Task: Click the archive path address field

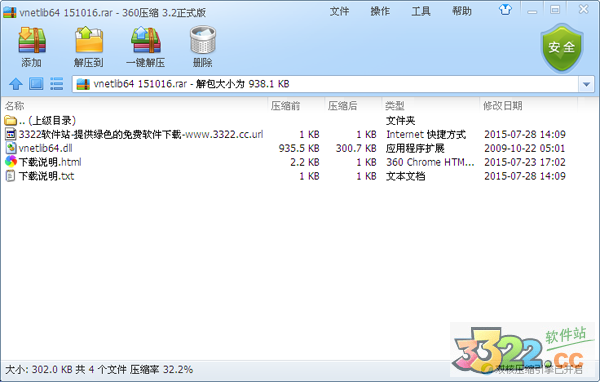Action: (x=325, y=84)
